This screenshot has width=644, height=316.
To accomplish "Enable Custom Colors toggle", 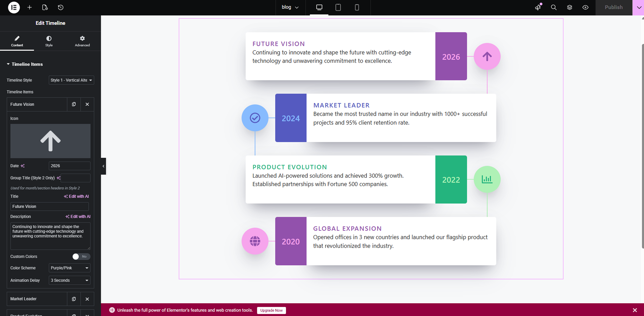I will (81, 256).
